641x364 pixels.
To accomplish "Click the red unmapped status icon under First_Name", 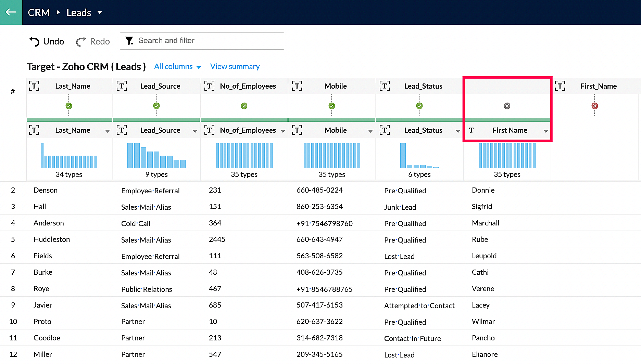I will [x=594, y=106].
